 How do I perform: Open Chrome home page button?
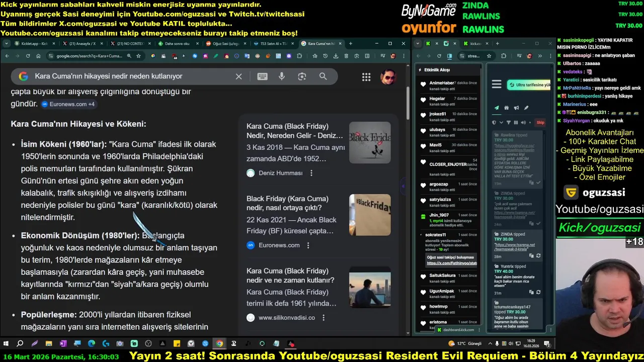point(38,56)
